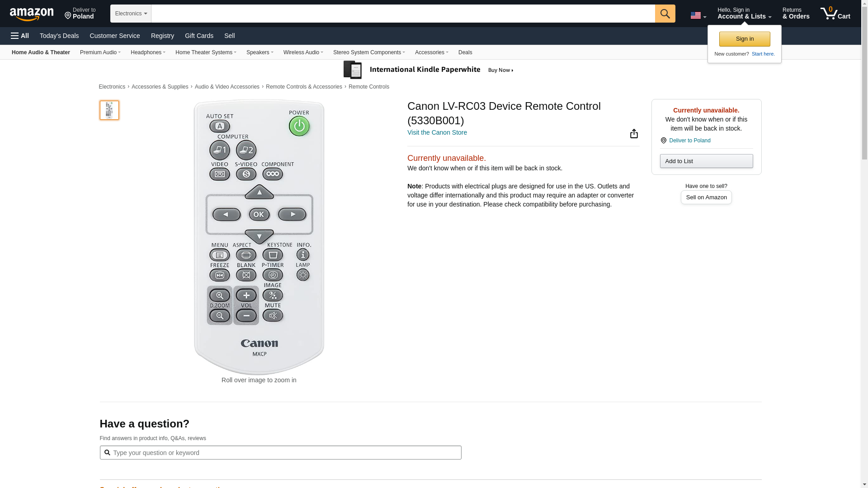This screenshot has height=488, width=868.
Task: Click the question keyword search field
Action: (280, 453)
